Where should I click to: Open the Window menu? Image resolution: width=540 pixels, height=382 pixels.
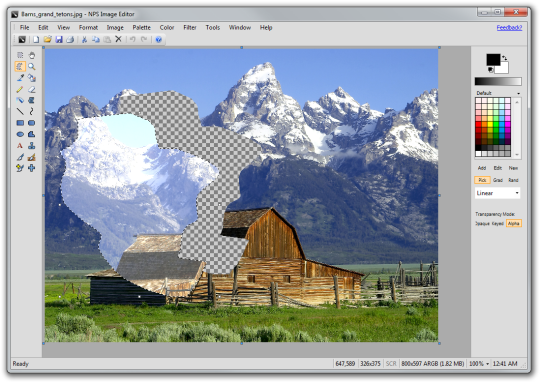(240, 28)
